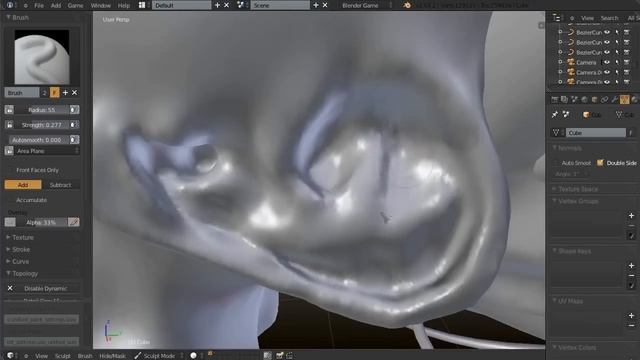Open the Brush menu in viewport header
The width and height of the screenshot is (640, 360).
point(85,356)
